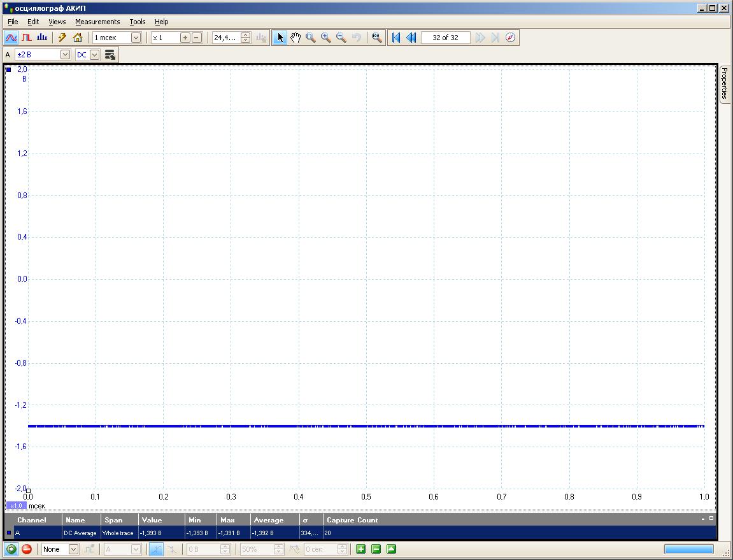Open channel A options button

[110, 55]
